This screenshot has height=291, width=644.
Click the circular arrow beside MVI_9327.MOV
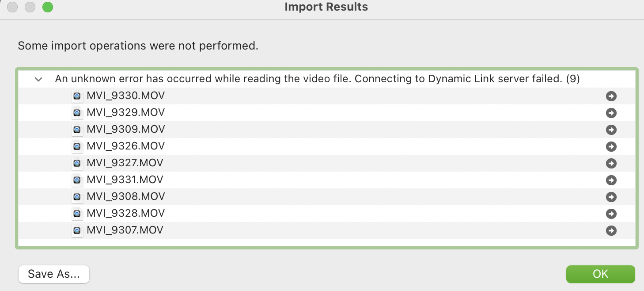click(x=611, y=163)
